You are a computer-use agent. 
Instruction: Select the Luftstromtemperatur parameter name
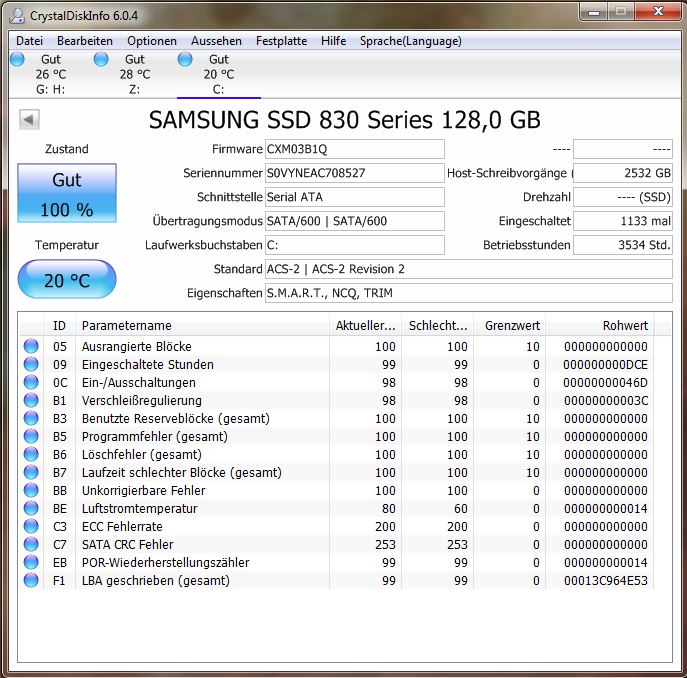point(139,508)
